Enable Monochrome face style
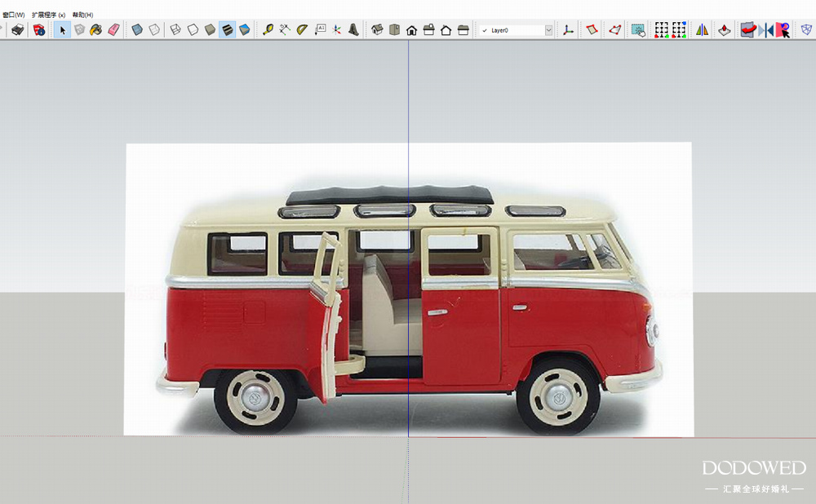Screen dimensions: 816x504 click(244, 30)
